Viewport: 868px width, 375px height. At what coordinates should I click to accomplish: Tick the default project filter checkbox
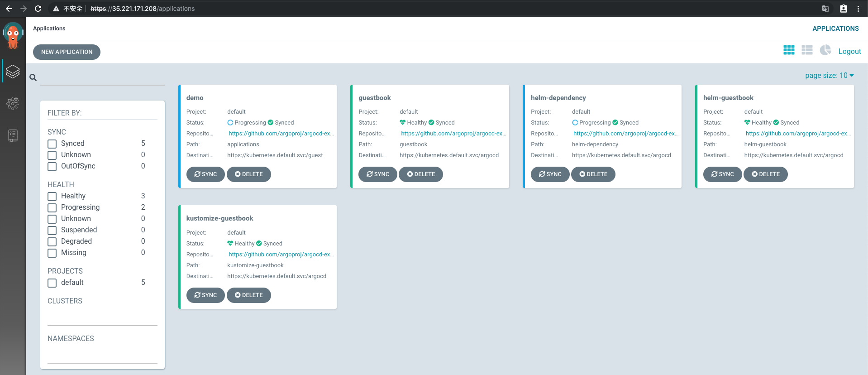point(52,283)
